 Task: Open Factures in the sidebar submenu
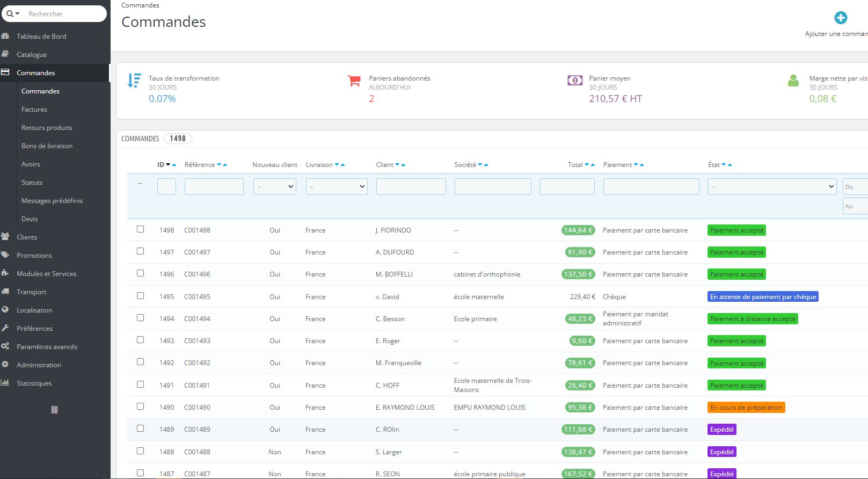tap(34, 110)
